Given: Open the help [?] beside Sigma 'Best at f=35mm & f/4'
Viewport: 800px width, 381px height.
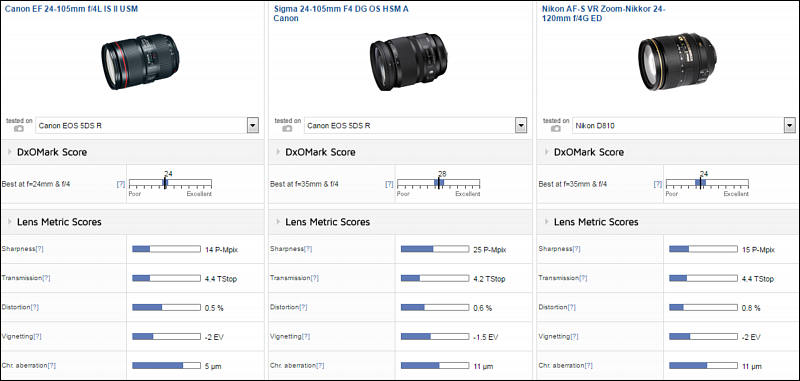Looking at the screenshot, I should pos(389,184).
